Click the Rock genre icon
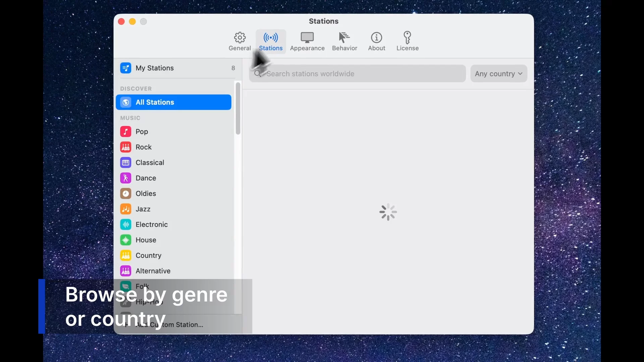This screenshot has width=644, height=362. [x=126, y=147]
